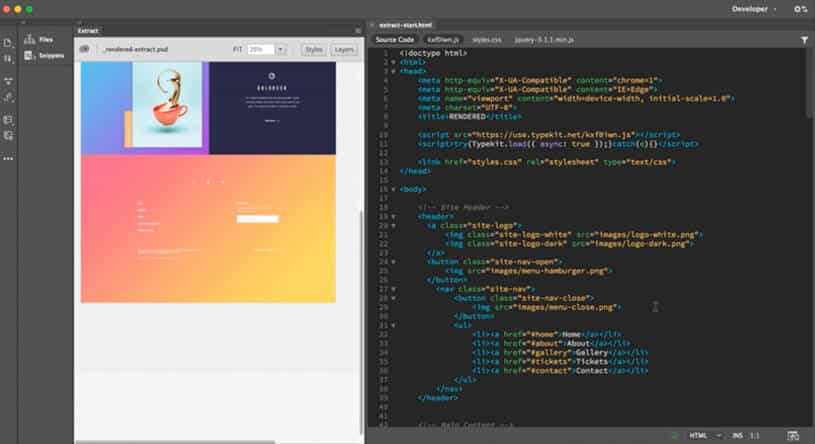Click the preview icon in bottom-right status bar
This screenshot has width=815, height=444.
[793, 435]
